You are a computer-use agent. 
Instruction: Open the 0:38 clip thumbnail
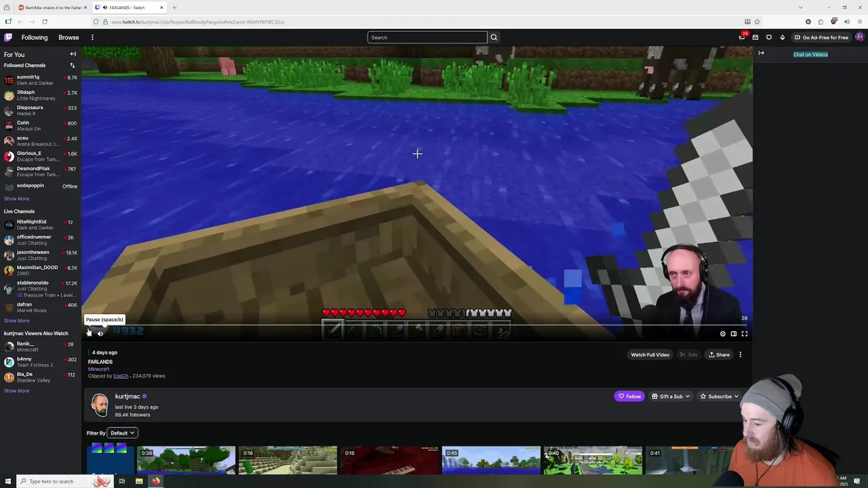[x=186, y=460]
